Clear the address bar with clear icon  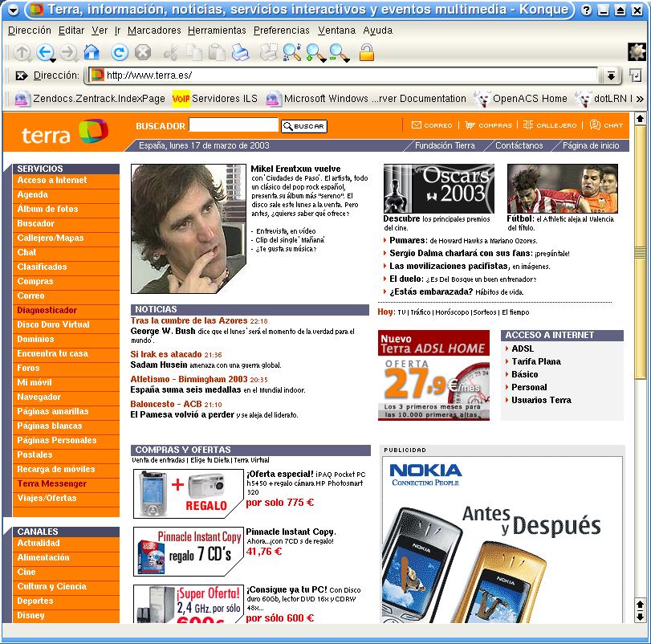[x=21, y=75]
